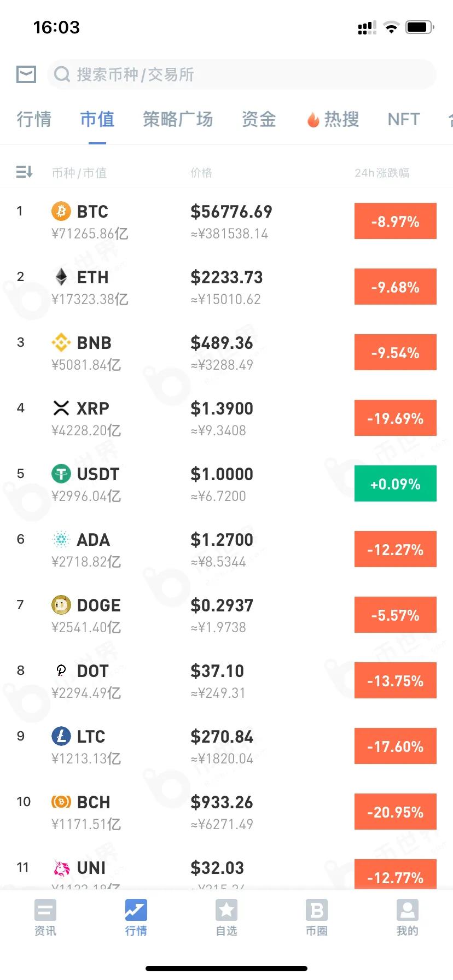Open the mail inbox icon
This screenshot has height=980, width=453.
click(x=26, y=74)
